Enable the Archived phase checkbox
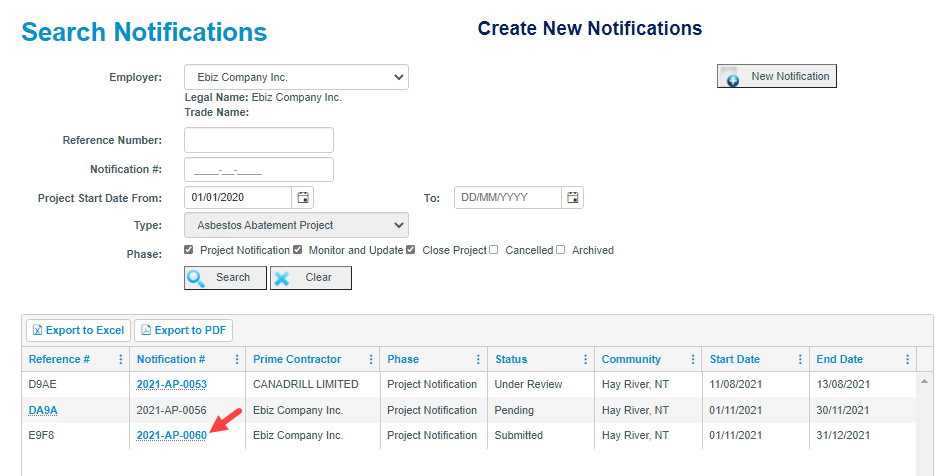 point(560,250)
